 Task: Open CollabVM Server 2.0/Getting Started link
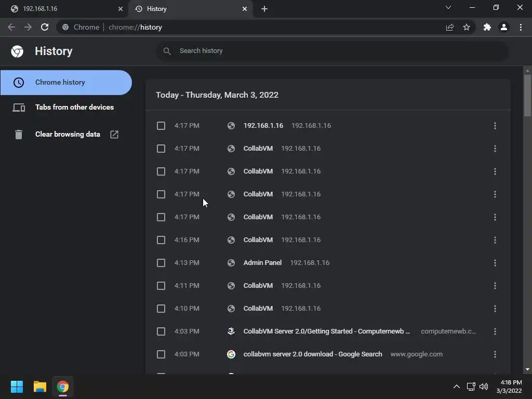point(326,331)
